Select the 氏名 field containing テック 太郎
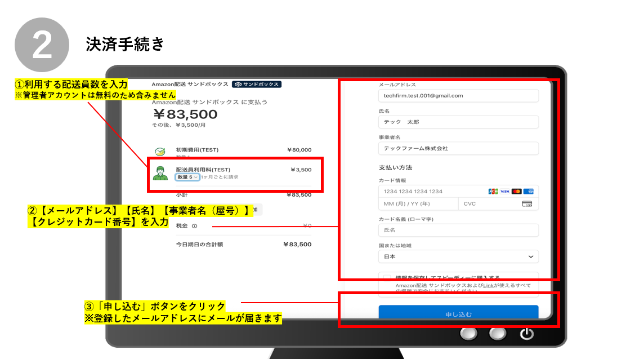 pos(458,122)
